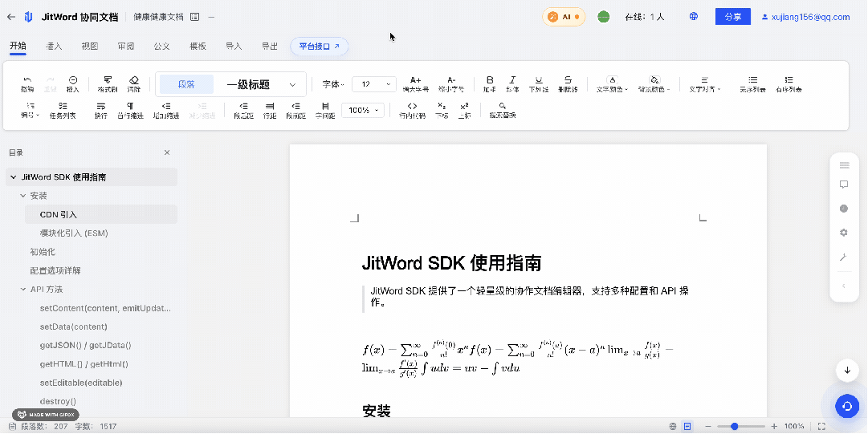Open search and replace (搜索替换)
Screen dimensions: 868x434
pos(502,110)
